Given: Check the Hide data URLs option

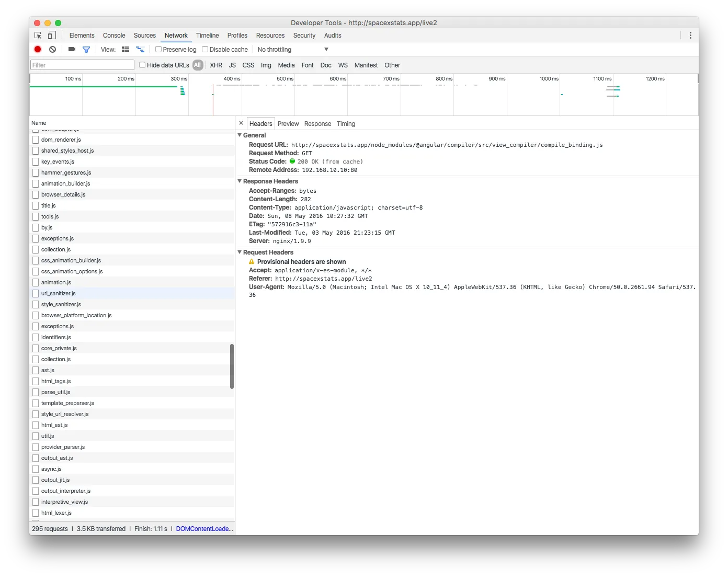Looking at the screenshot, I should tap(142, 65).
